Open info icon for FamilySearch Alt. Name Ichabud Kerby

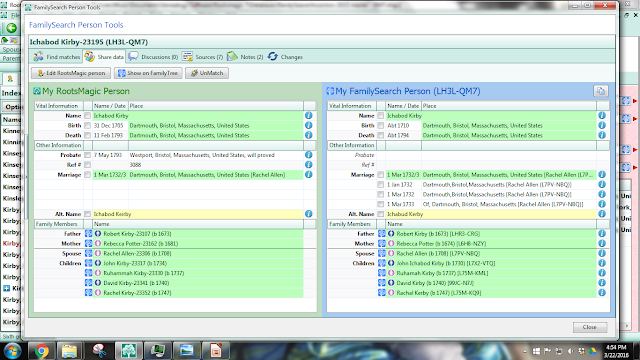coord(602,214)
